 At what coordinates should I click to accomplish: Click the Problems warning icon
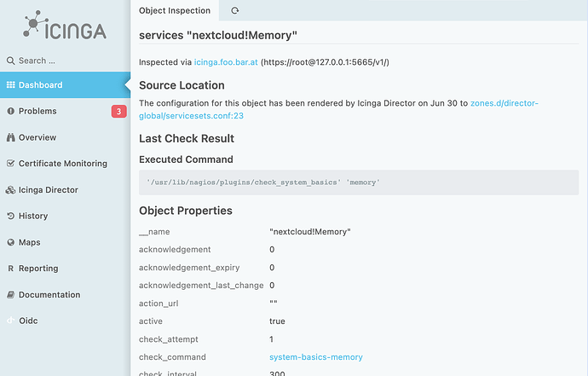pos(11,112)
